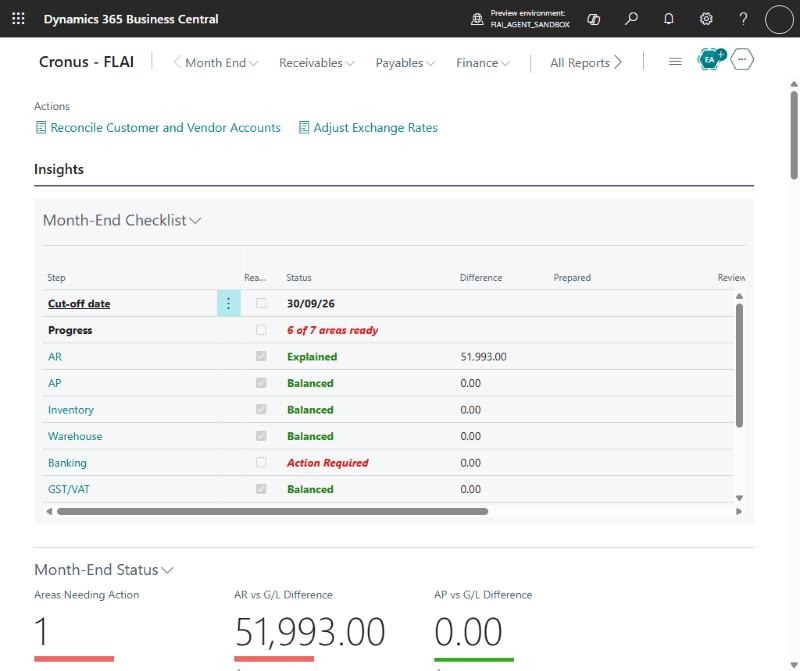Open the help question mark
The image size is (800, 671).
coord(743,19)
